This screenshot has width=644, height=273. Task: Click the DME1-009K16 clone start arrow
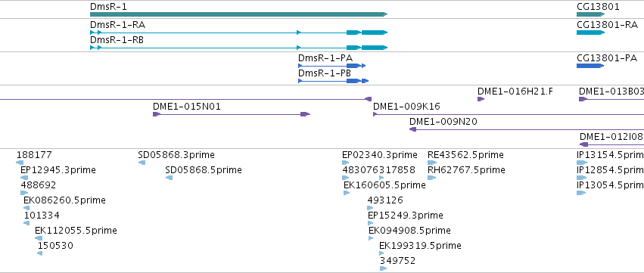point(375,114)
